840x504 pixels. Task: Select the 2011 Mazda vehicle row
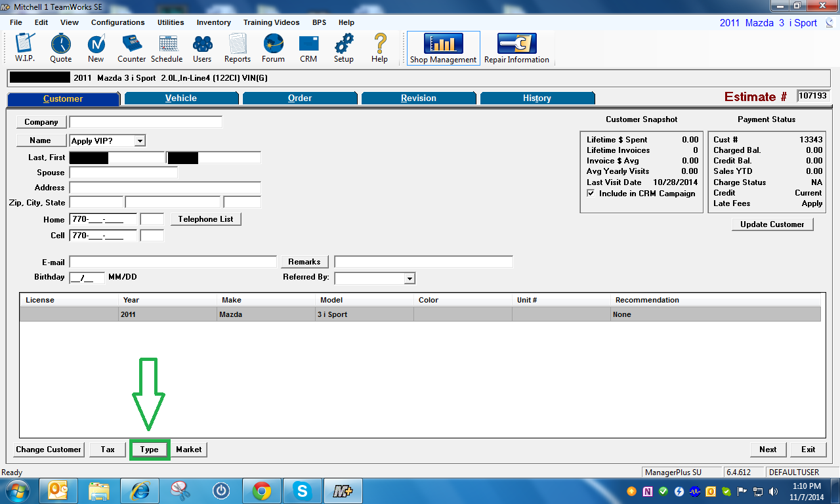[x=420, y=314]
